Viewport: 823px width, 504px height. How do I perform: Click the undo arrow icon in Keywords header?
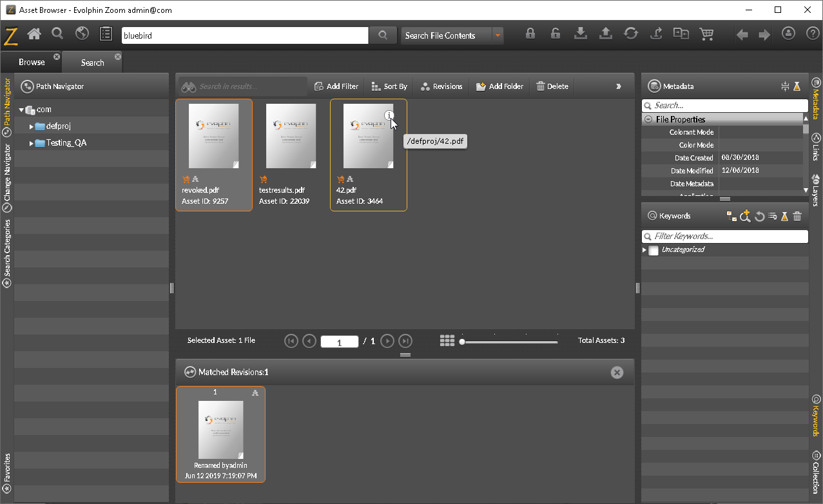[759, 217]
